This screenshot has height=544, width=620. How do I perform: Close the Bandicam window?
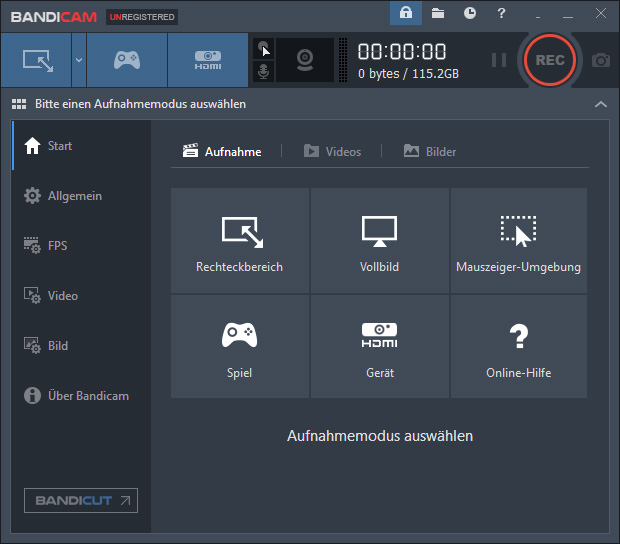601,13
